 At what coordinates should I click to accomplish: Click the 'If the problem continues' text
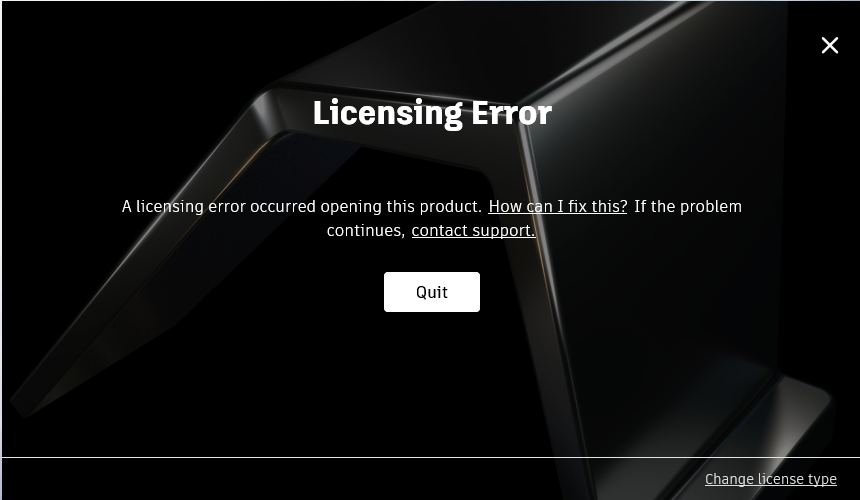[688, 207]
